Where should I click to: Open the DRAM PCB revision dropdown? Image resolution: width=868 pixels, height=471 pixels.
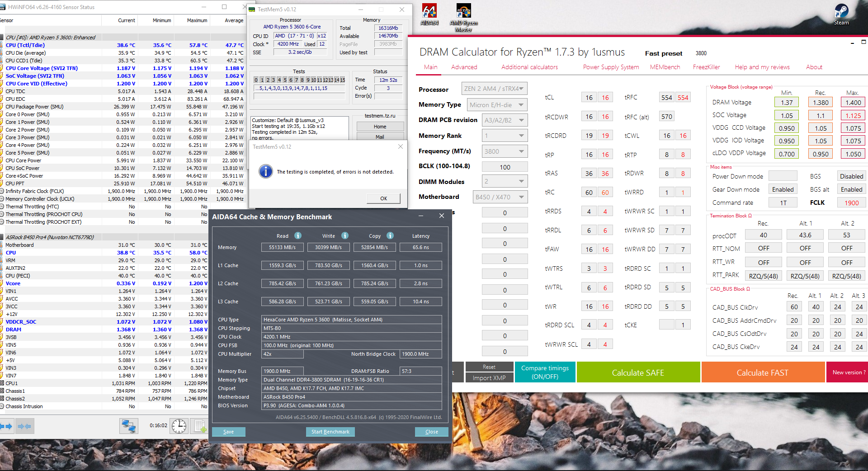coord(505,120)
